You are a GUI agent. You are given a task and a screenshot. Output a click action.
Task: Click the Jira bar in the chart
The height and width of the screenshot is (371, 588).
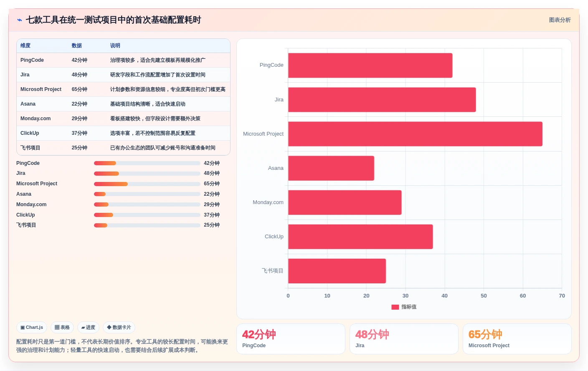[x=382, y=100]
